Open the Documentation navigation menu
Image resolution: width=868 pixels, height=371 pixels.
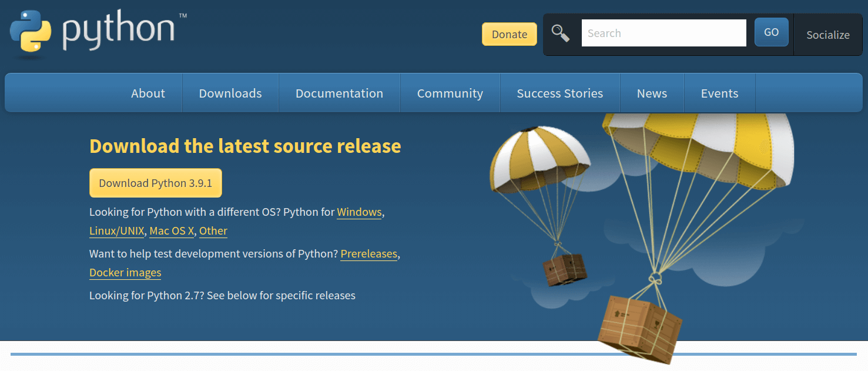pos(339,93)
